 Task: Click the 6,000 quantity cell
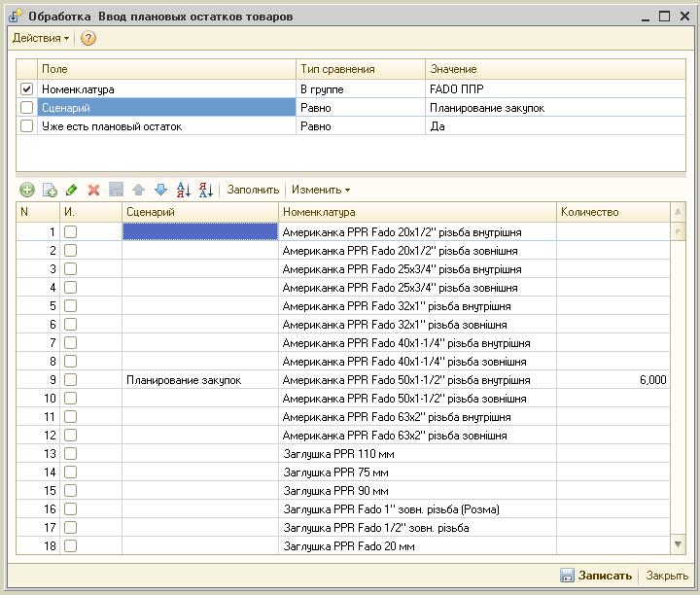[612, 380]
